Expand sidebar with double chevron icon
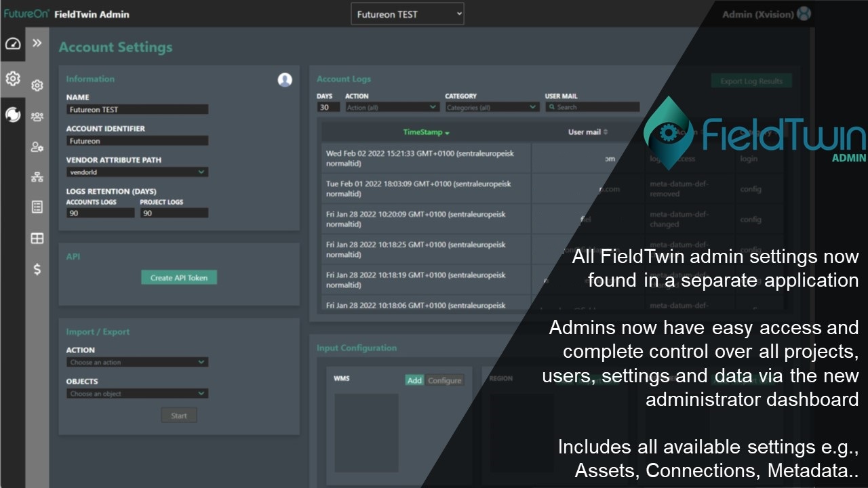Image resolution: width=868 pixels, height=488 pixels. 37,43
